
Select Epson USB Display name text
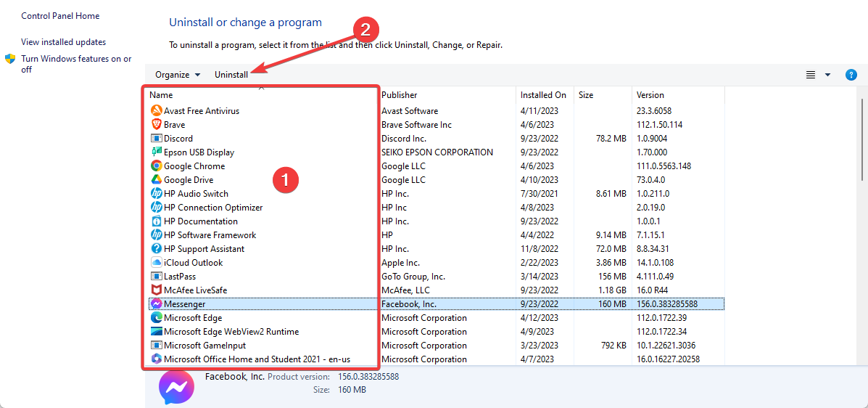pyautogui.click(x=199, y=152)
